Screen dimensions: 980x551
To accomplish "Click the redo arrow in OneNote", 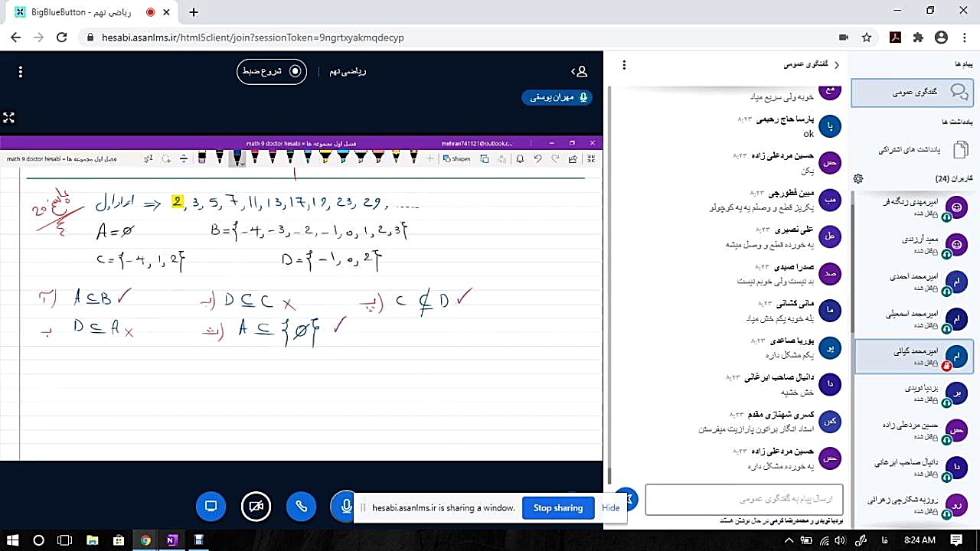I will pos(554,158).
